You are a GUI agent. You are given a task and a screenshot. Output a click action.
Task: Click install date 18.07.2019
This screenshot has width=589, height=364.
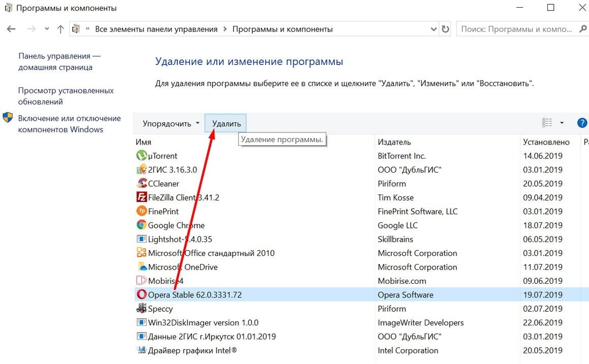pos(542,225)
